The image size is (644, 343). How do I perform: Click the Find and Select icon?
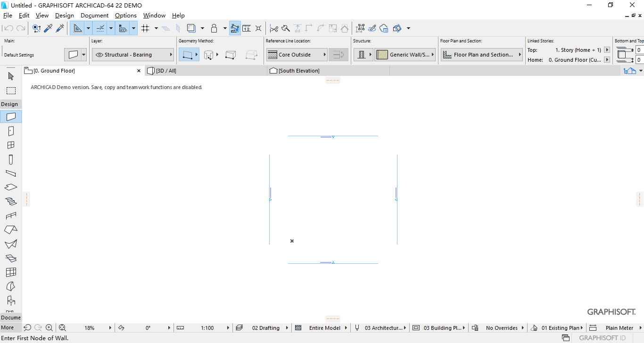pyautogui.click(x=36, y=28)
